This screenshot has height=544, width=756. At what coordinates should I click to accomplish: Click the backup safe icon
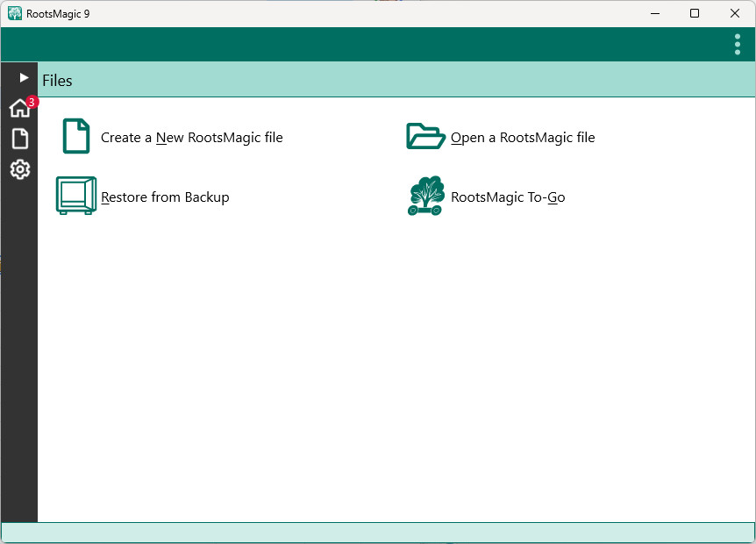[75, 196]
